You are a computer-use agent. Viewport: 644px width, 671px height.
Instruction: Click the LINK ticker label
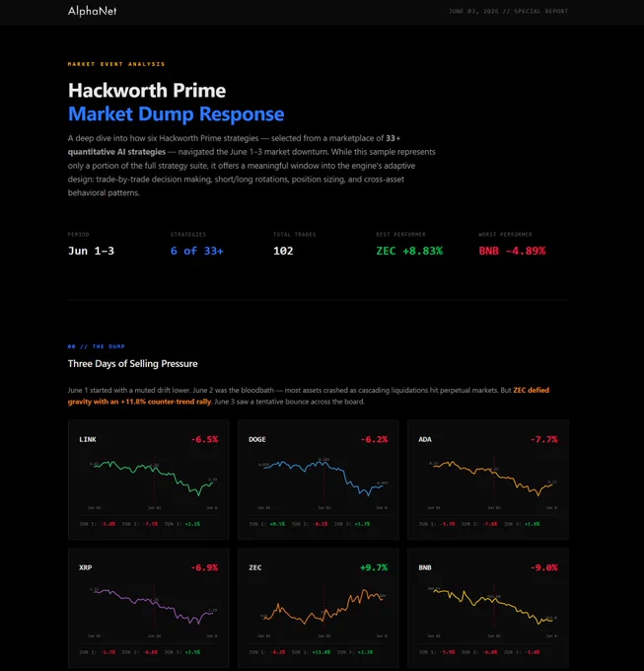[x=87, y=439]
